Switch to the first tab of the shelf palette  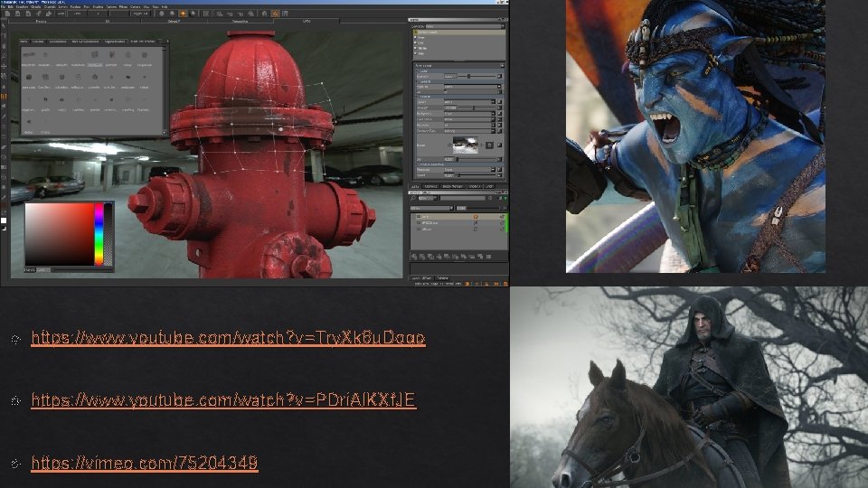24,42
